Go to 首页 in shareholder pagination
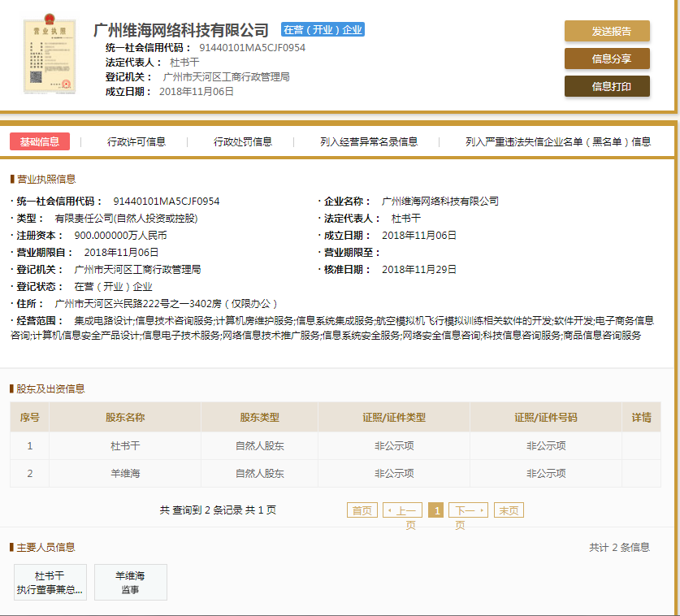 (x=361, y=510)
